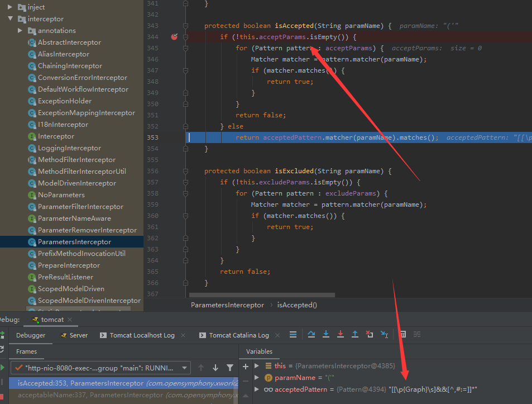Screen dimensions: 532x404
Task: Click the Add Watch plus button
Action: pos(245,365)
